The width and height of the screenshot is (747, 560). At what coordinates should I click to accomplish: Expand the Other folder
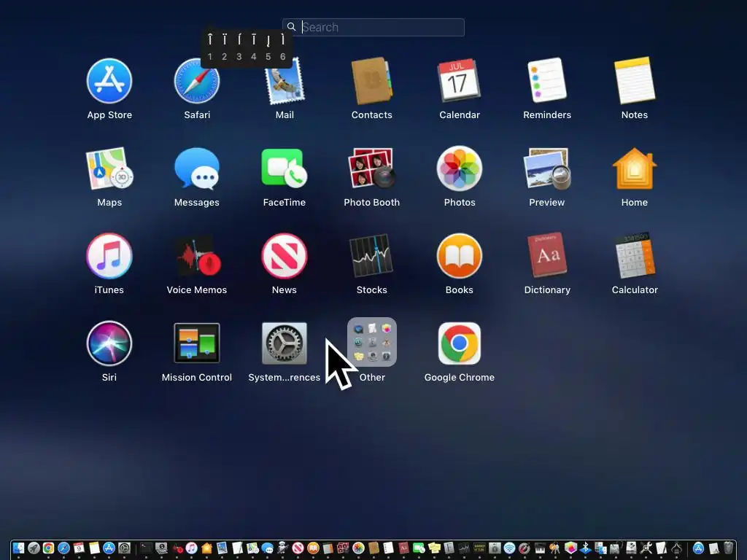click(x=371, y=342)
